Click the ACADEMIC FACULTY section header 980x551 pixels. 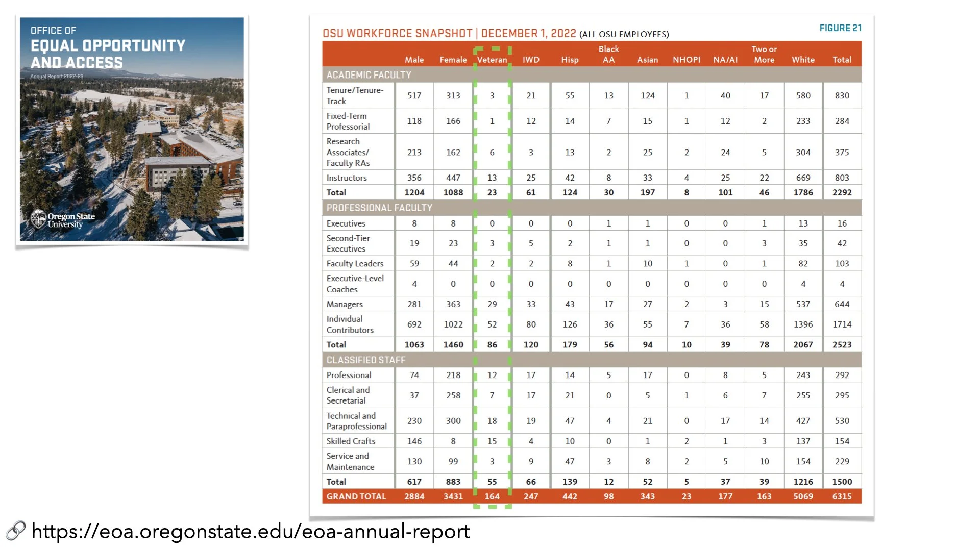369,75
